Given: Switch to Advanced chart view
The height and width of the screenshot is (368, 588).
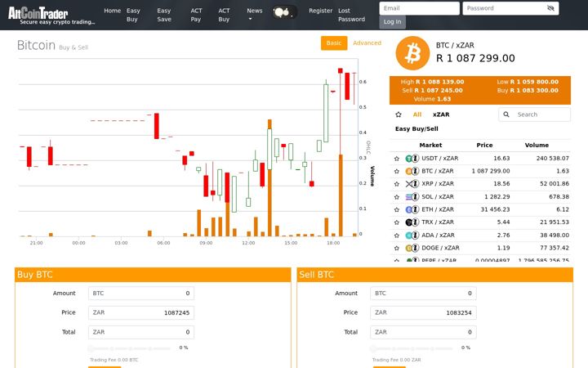Looking at the screenshot, I should tap(367, 43).
